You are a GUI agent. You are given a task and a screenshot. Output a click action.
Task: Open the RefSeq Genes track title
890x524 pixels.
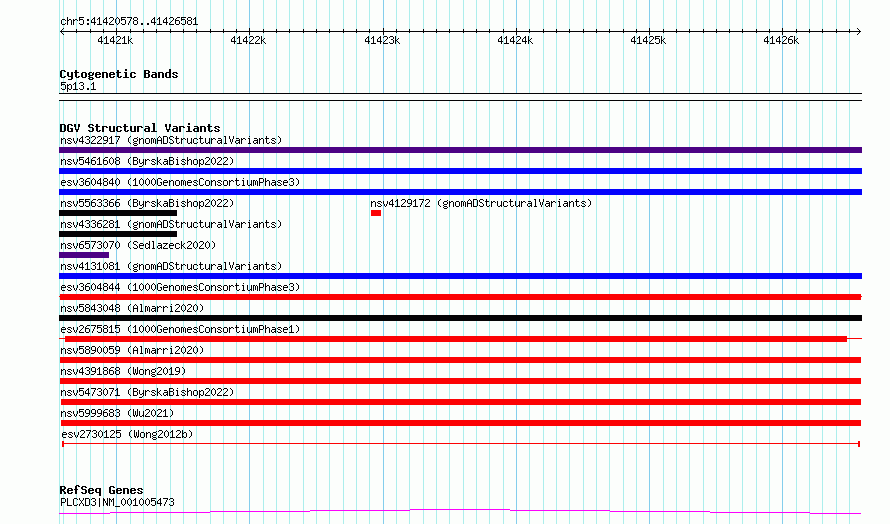(x=101, y=490)
